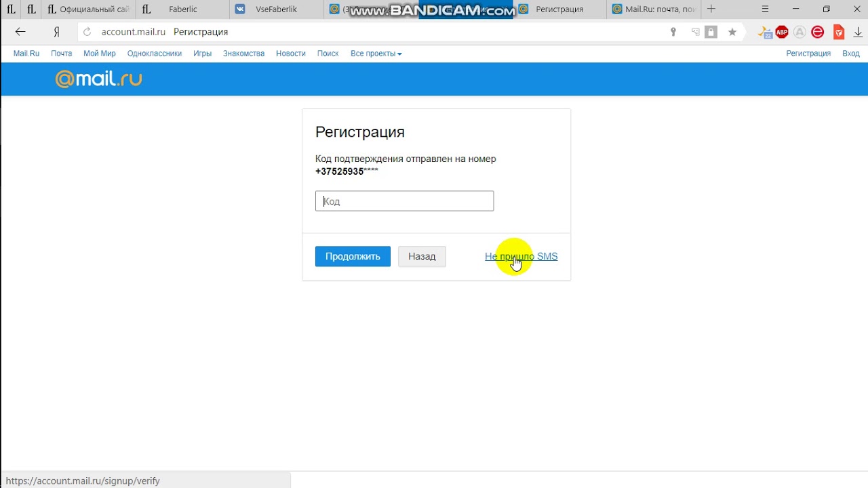Switch to the second pinned fL tab
The image size is (868, 488).
click(31, 9)
